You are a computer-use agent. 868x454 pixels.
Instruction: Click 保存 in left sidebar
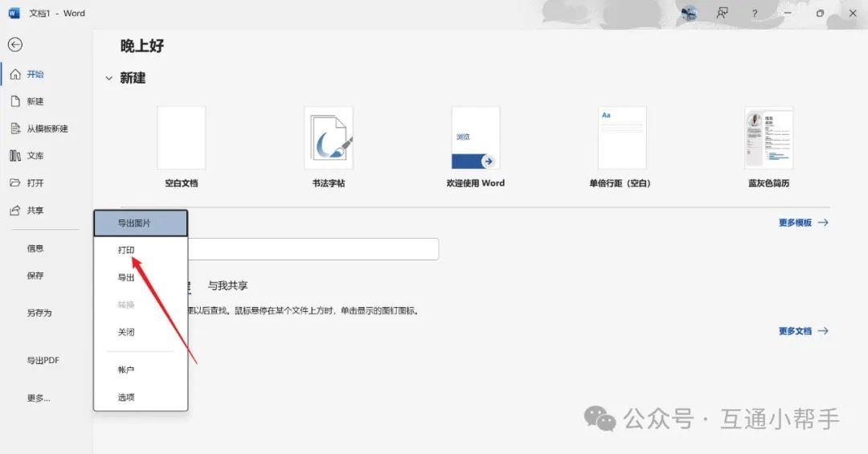(x=35, y=276)
